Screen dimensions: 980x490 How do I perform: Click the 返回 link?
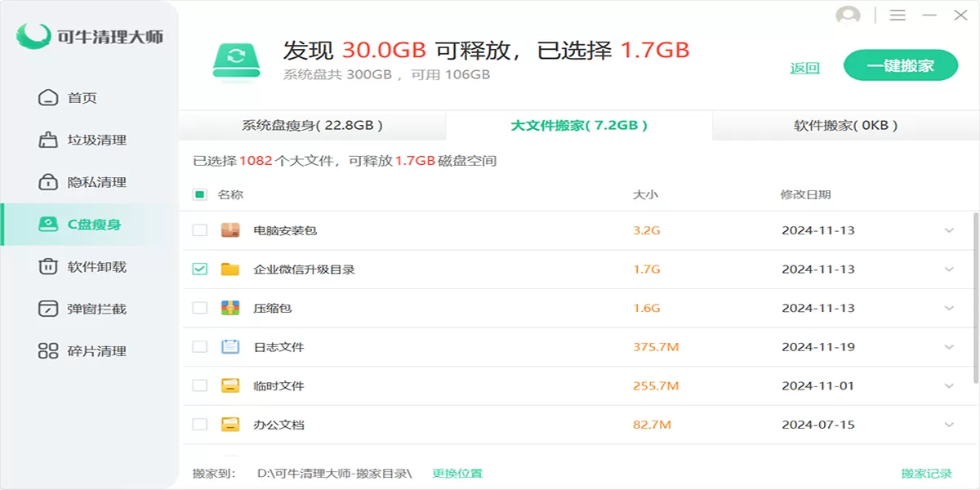804,68
